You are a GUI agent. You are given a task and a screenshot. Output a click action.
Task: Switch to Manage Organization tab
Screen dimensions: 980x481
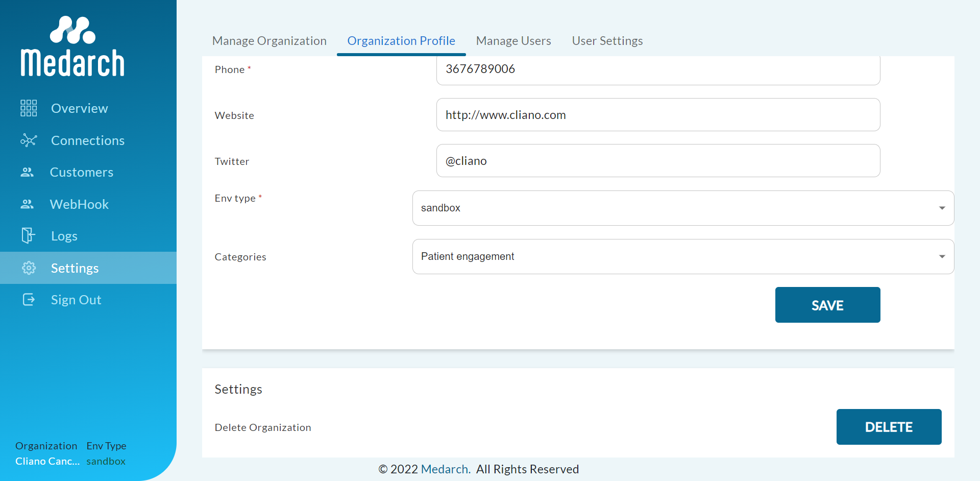[269, 41]
